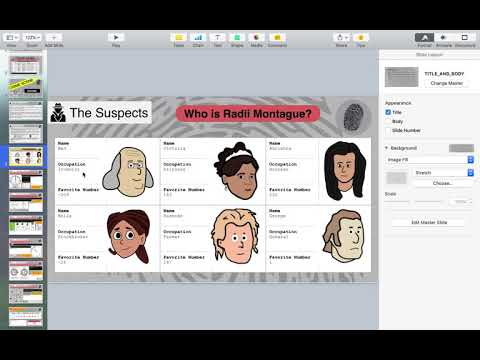Select the Occupation label on Ben's card

(x=72, y=164)
